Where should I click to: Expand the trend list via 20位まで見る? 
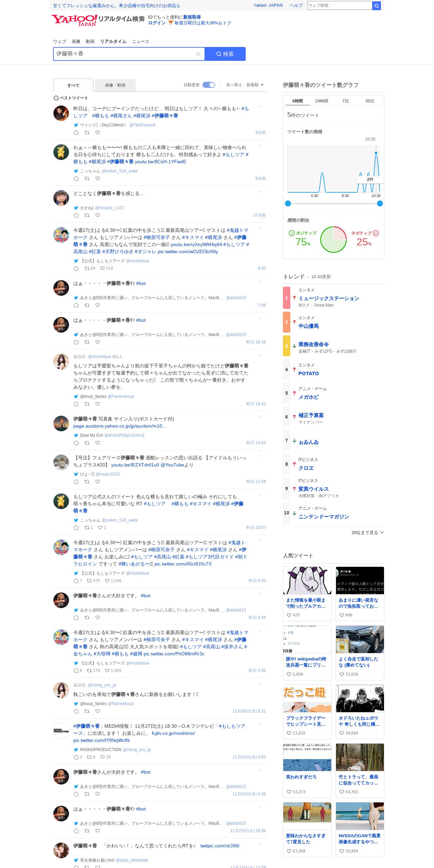tap(367, 532)
